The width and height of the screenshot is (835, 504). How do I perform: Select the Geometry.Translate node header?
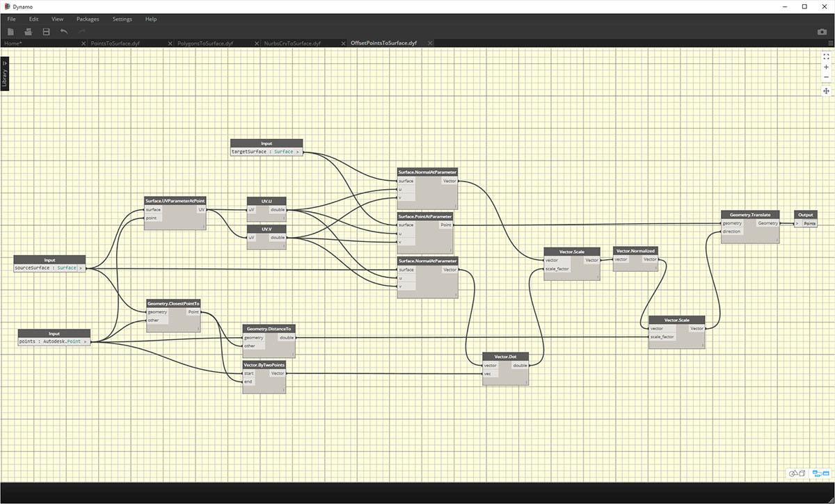click(x=749, y=215)
